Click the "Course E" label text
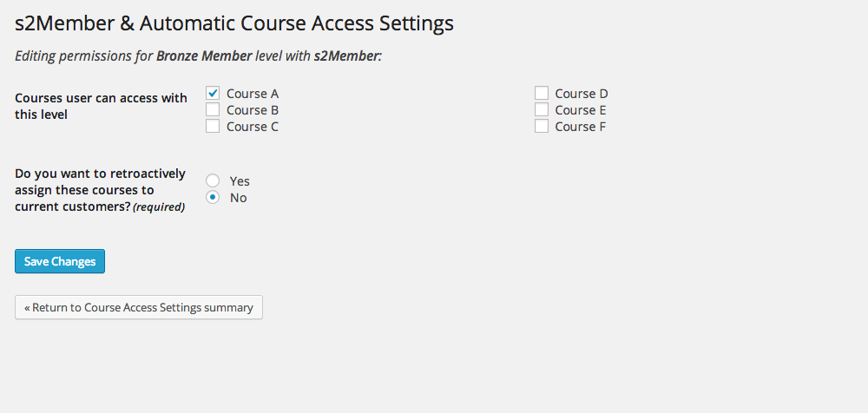This screenshot has width=868, height=413. [x=581, y=110]
